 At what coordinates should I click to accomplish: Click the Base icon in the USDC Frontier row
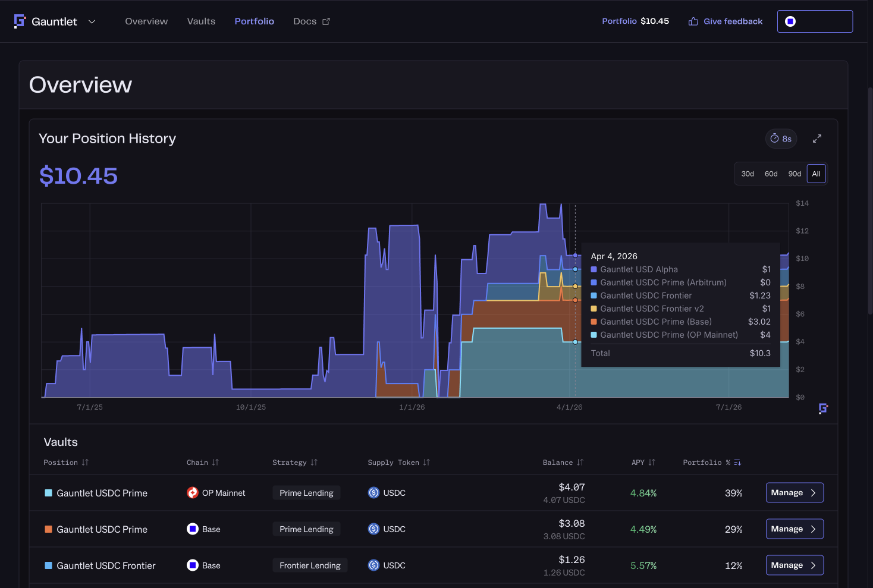pos(193,565)
